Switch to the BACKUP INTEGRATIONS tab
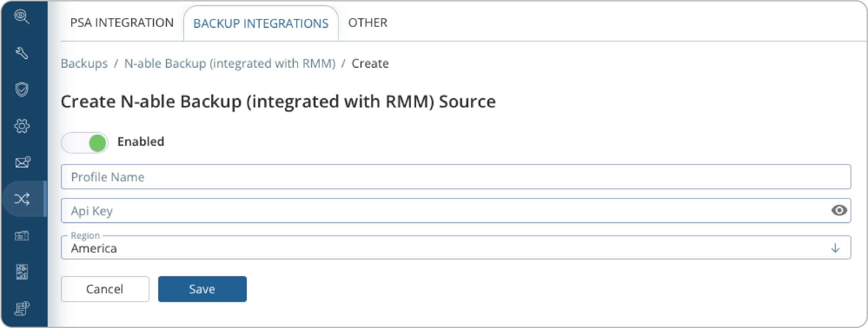The height and width of the screenshot is (328, 868). pyautogui.click(x=261, y=23)
